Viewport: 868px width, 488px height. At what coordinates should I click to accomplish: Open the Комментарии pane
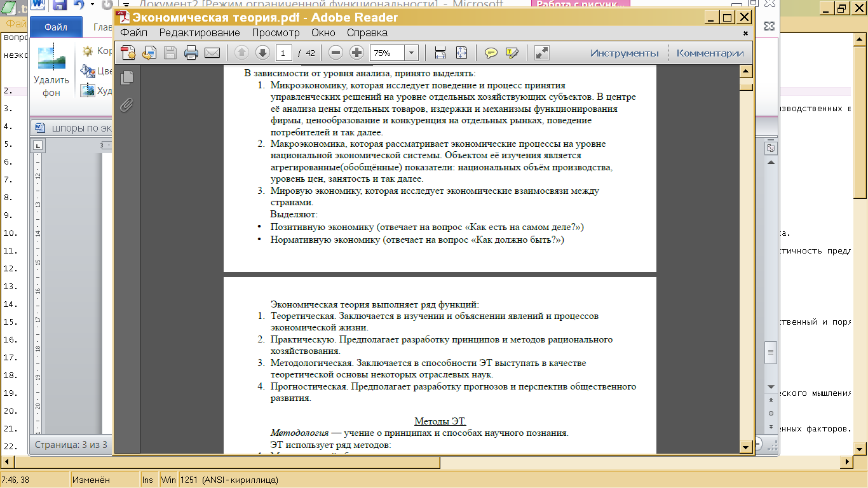pyautogui.click(x=710, y=53)
